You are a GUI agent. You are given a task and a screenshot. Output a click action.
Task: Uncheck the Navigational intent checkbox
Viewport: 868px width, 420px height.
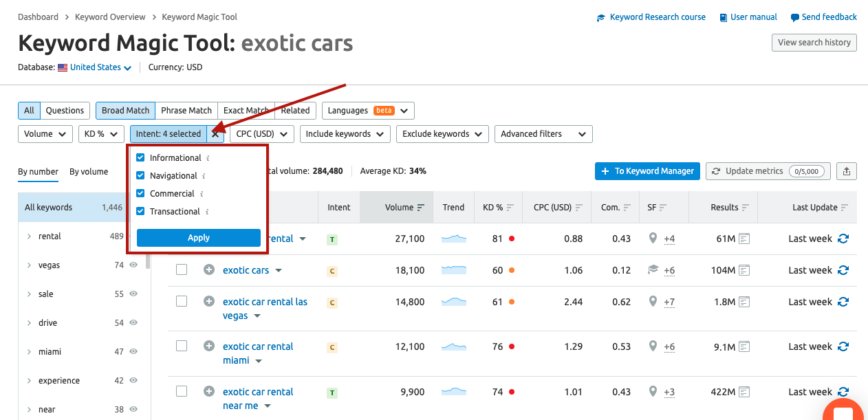click(140, 175)
